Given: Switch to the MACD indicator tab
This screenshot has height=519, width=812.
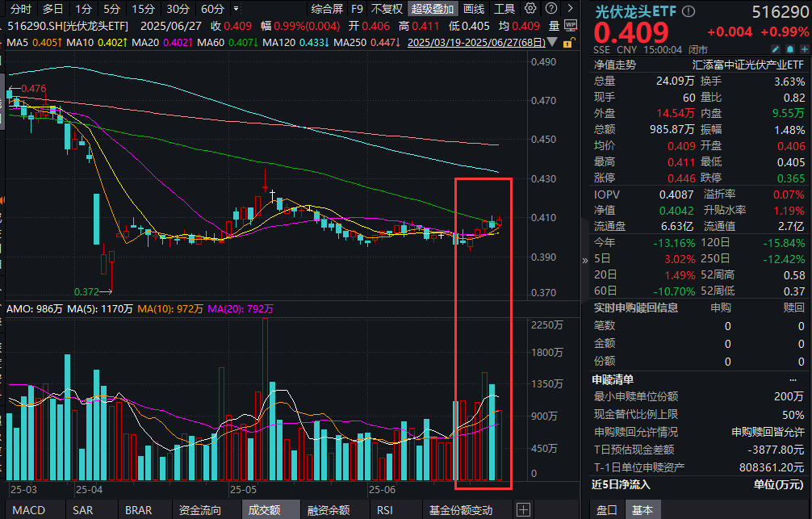Looking at the screenshot, I should pos(31,509).
